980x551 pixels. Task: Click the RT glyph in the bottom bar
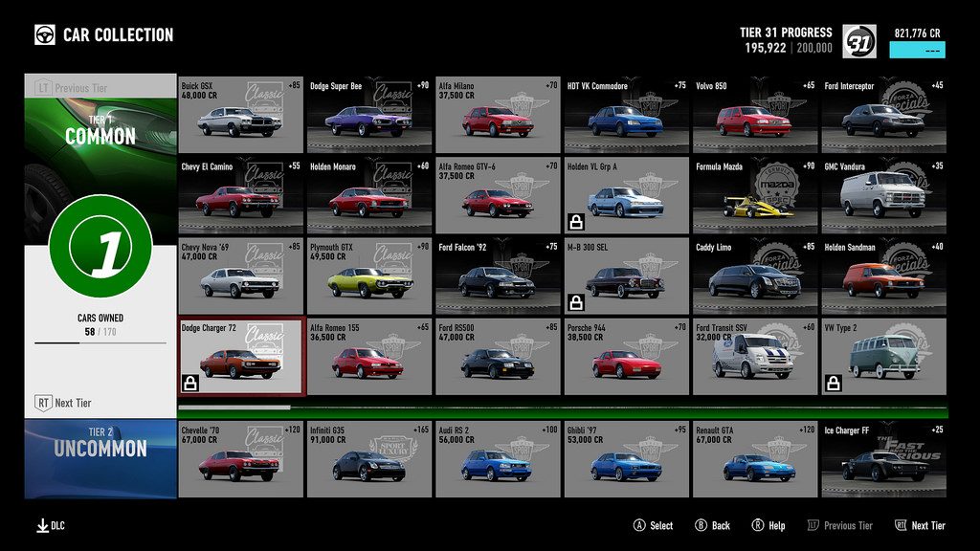tap(901, 525)
